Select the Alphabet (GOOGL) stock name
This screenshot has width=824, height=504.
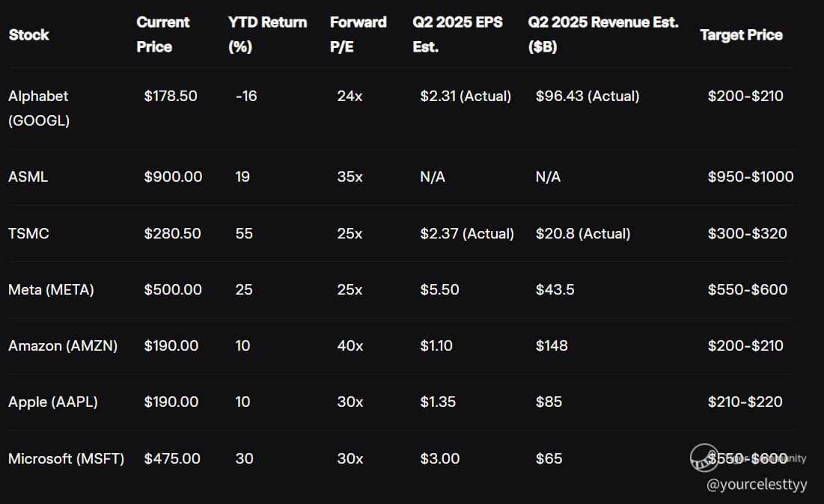tap(39, 108)
